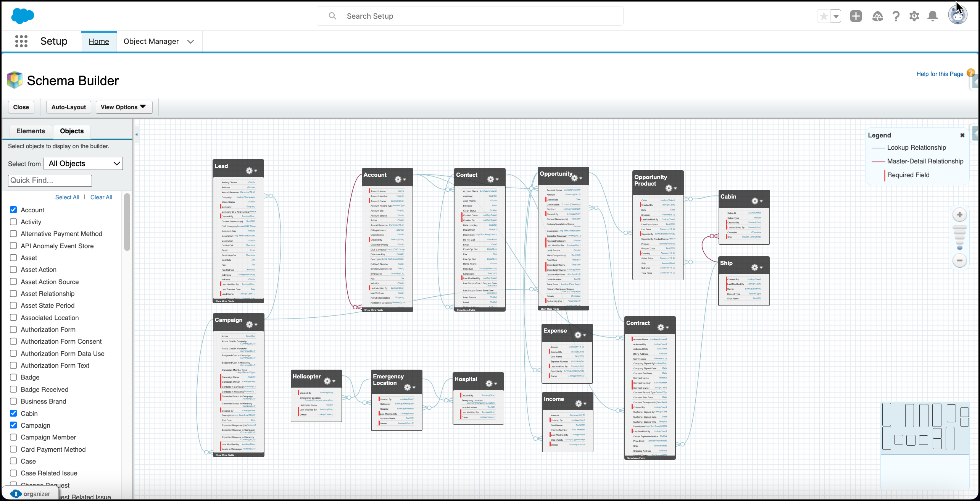Viewport: 980px width, 501px height.
Task: Uncheck the Campaign object checkbox
Action: click(13, 425)
